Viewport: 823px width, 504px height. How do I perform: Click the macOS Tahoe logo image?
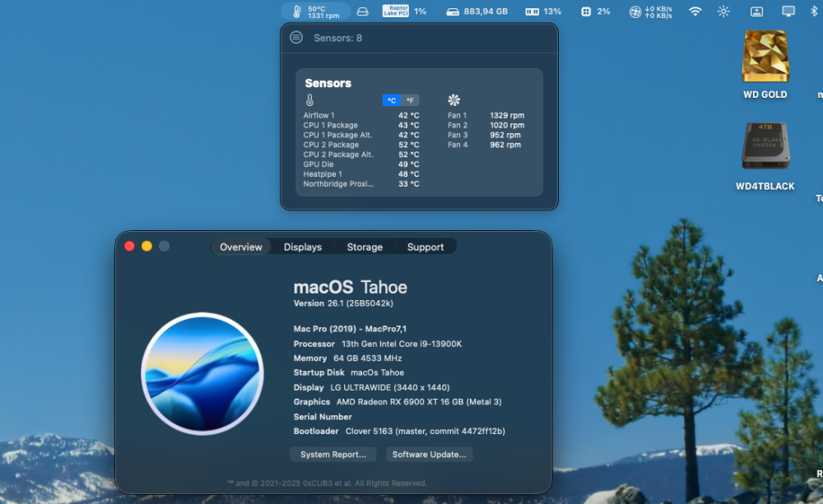pyautogui.click(x=202, y=373)
